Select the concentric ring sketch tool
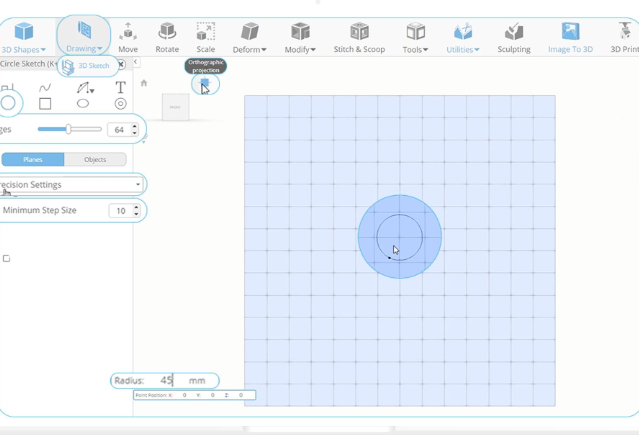This screenshot has width=639, height=435. click(120, 104)
